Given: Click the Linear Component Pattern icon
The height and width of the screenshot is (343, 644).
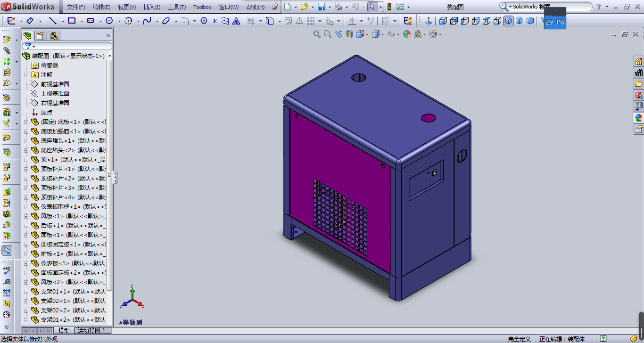Looking at the screenshot, I should point(7,61).
